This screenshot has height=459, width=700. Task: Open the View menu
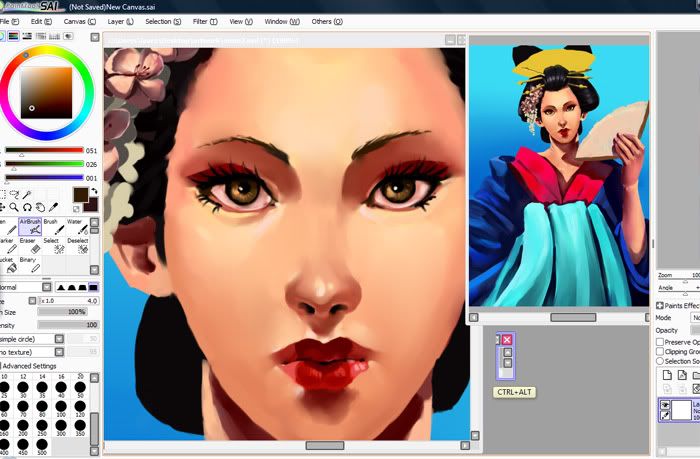tap(241, 21)
